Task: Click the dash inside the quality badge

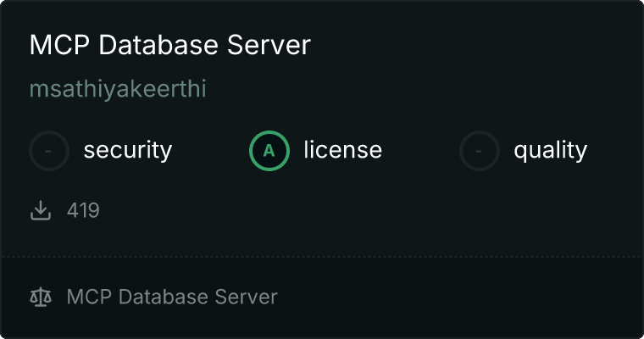Action: click(x=480, y=151)
